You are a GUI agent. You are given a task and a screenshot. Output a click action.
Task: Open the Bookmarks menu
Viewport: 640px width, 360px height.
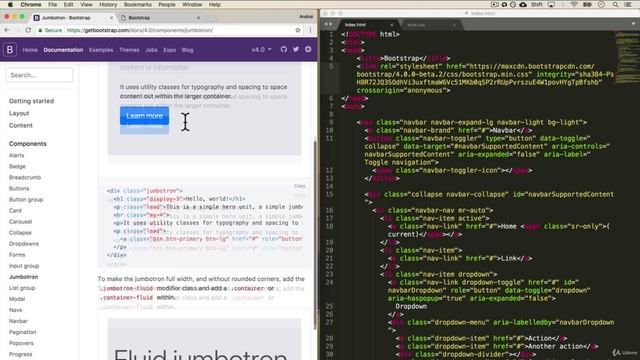pos(138,4)
